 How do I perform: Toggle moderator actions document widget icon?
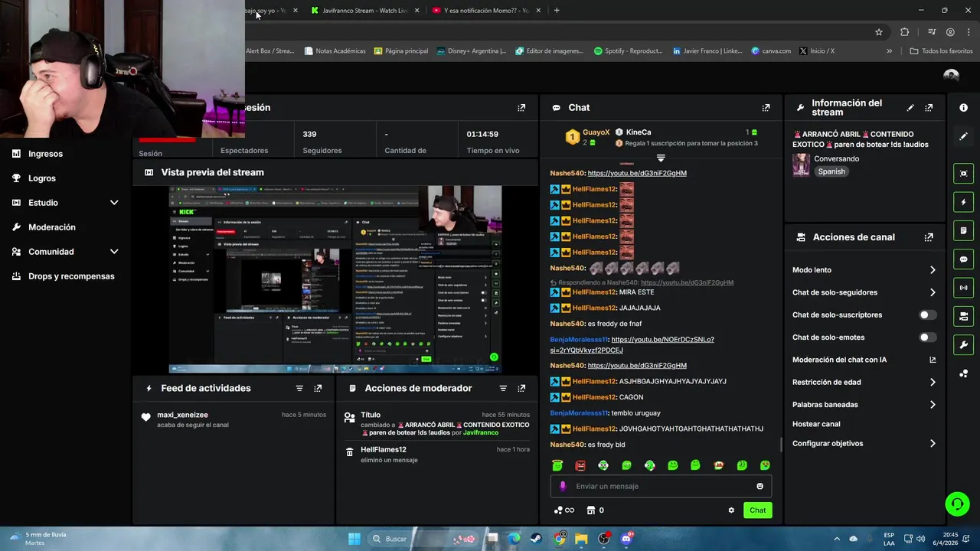coord(964,230)
